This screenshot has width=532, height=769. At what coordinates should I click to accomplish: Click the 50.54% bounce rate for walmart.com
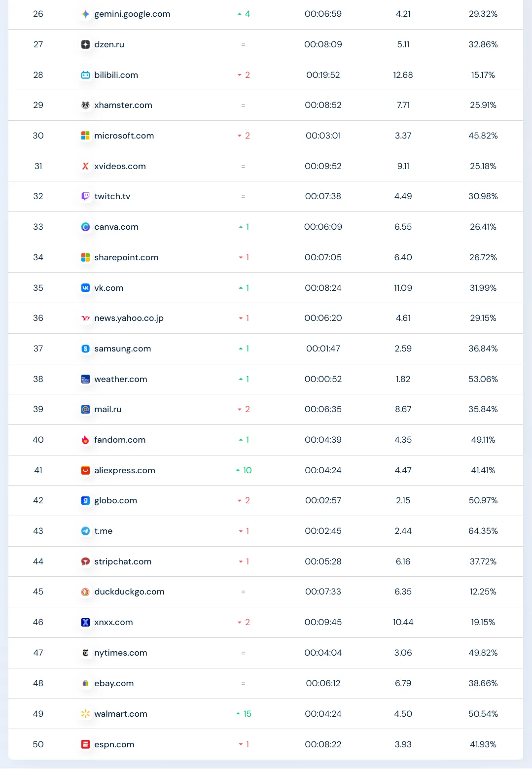pos(483,714)
